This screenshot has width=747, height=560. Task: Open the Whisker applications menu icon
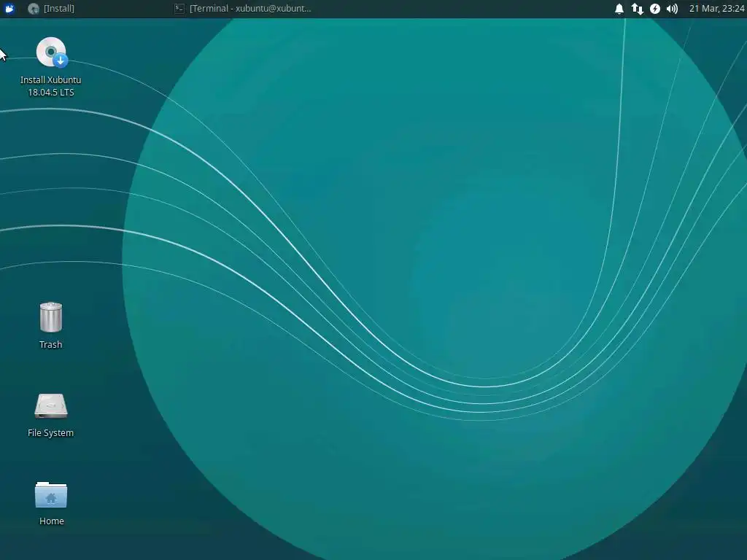click(9, 9)
